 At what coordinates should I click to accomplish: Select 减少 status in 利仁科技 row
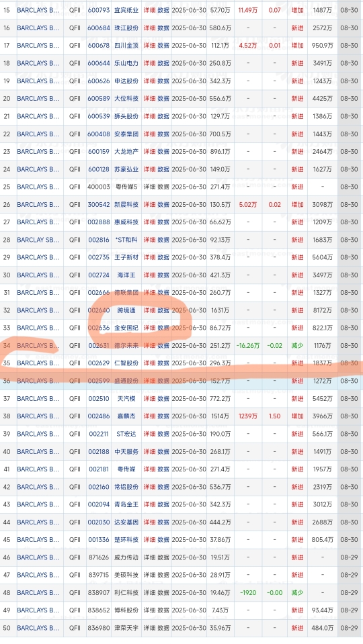pyautogui.click(x=297, y=593)
